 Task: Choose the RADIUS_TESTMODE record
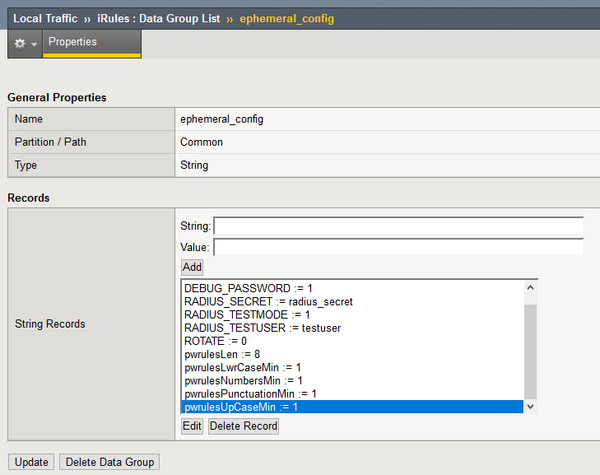(x=247, y=314)
